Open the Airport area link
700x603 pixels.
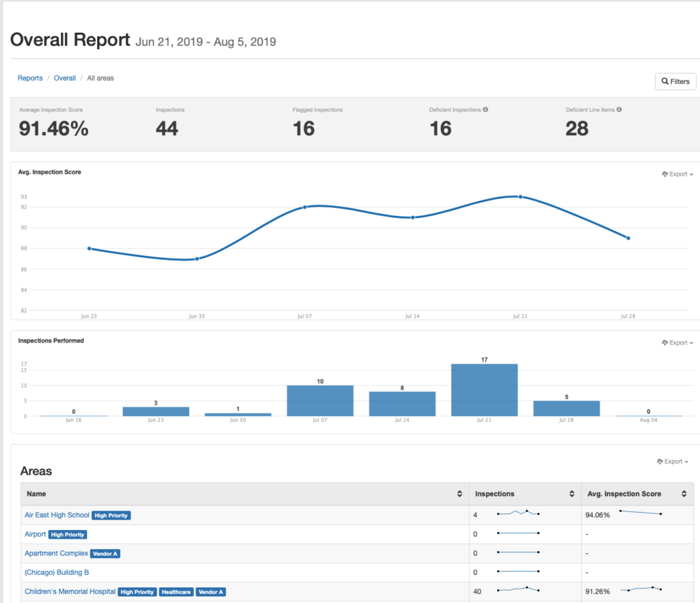(36, 534)
